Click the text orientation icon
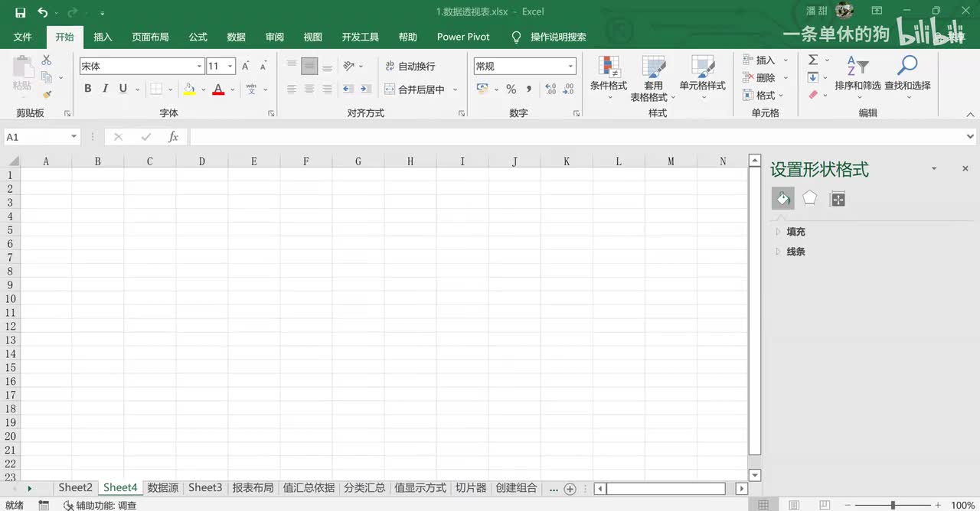This screenshot has height=511, width=980. [x=349, y=67]
